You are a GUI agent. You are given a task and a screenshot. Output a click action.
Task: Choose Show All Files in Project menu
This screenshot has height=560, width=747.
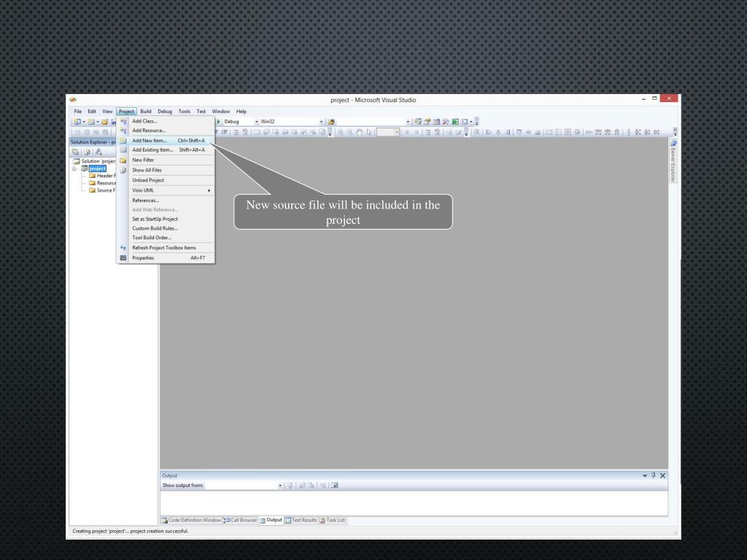(x=166, y=170)
